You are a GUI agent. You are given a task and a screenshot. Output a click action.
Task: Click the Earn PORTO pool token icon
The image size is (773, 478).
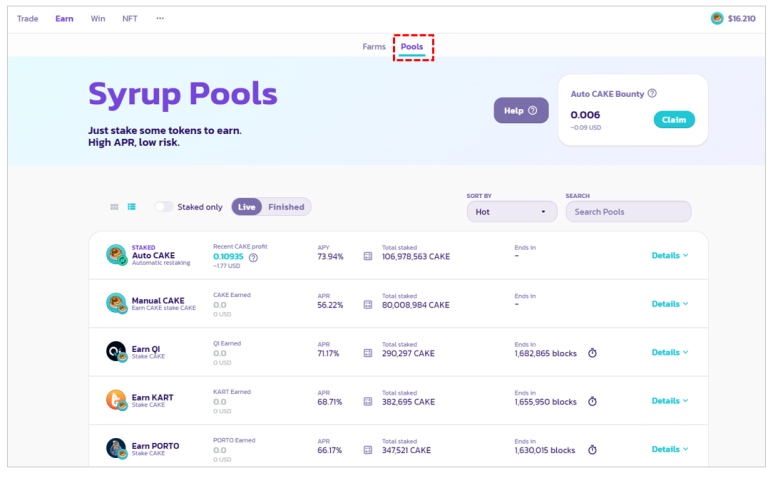point(116,448)
